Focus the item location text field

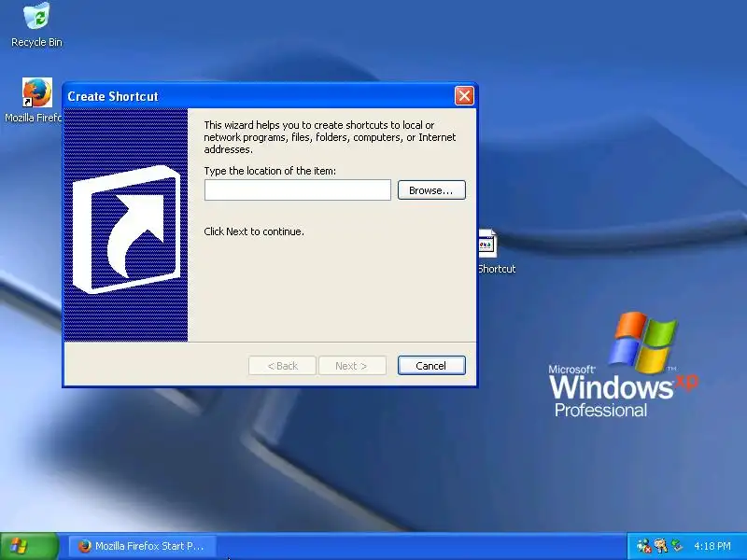point(298,190)
